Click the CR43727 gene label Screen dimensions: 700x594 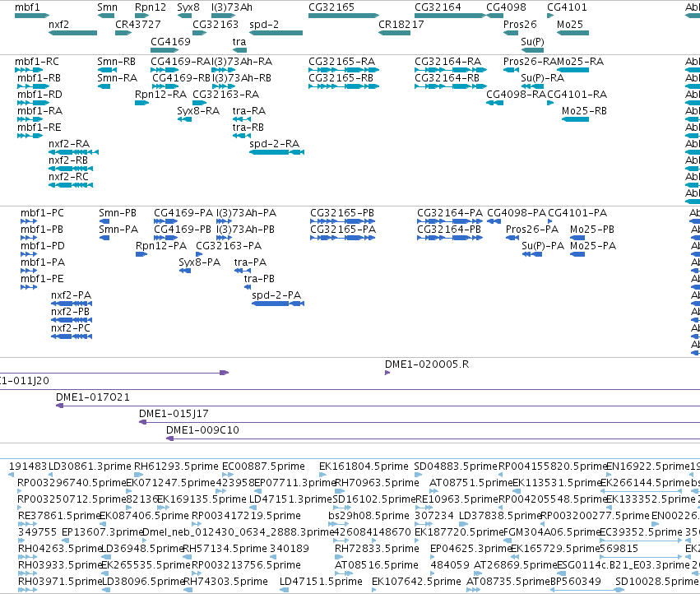click(x=138, y=24)
